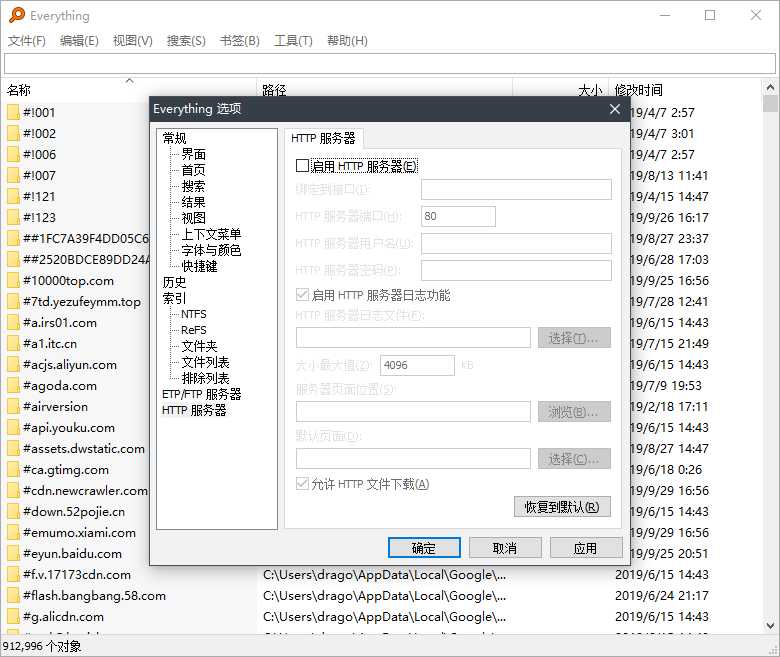Select ETP/FTP 服务器 in options tree
This screenshot has width=780, height=657.
point(201,394)
